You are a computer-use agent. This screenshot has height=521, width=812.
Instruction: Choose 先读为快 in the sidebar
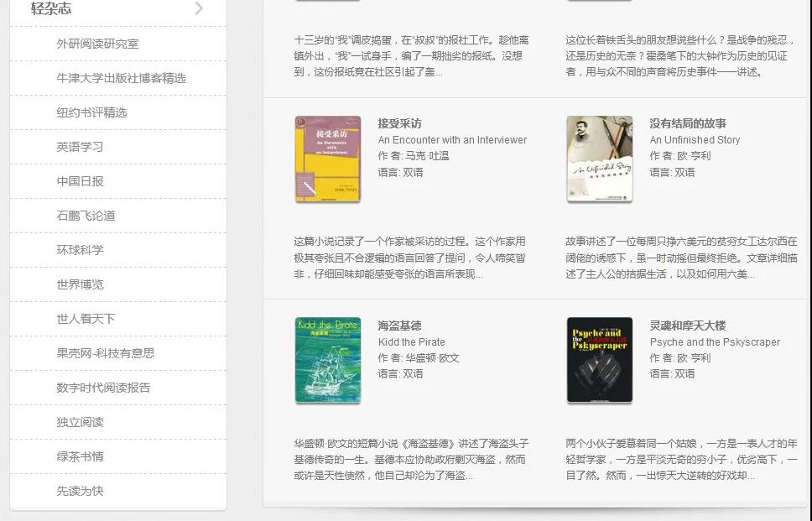(x=80, y=491)
